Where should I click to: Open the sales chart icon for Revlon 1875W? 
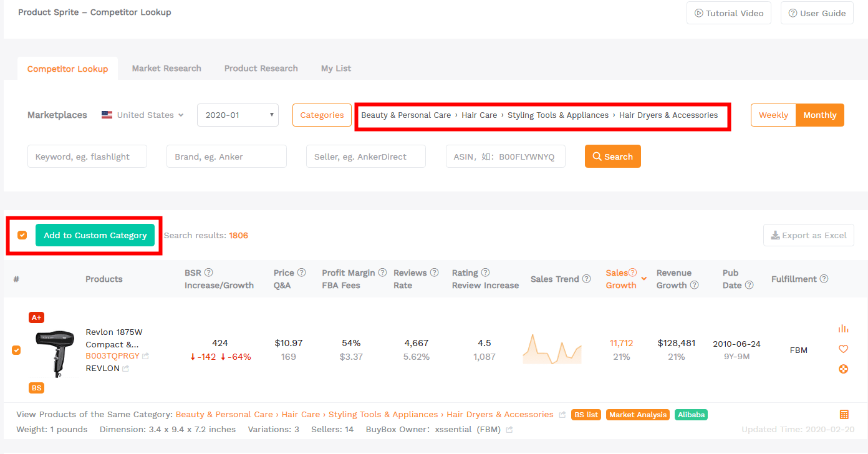click(843, 328)
